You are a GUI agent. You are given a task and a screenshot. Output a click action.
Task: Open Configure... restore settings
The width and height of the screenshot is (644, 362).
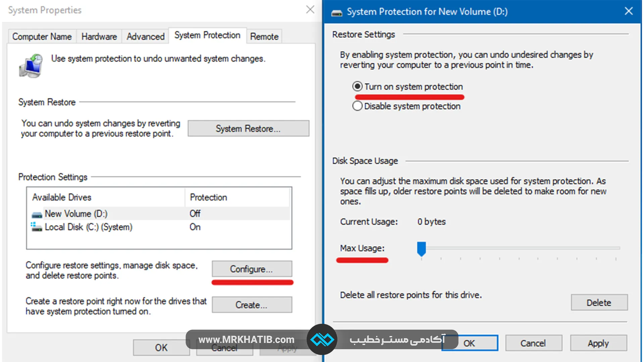point(252,269)
